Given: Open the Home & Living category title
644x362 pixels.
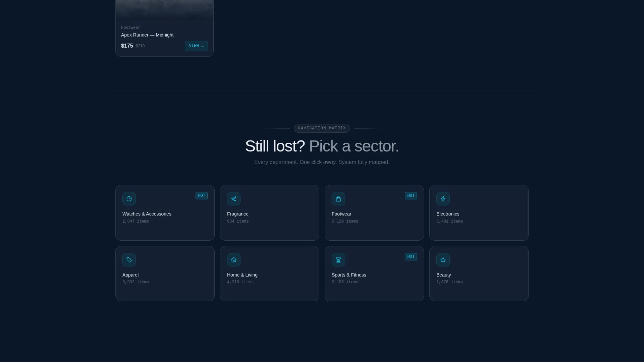Looking at the screenshot, I should pyautogui.click(x=242, y=275).
